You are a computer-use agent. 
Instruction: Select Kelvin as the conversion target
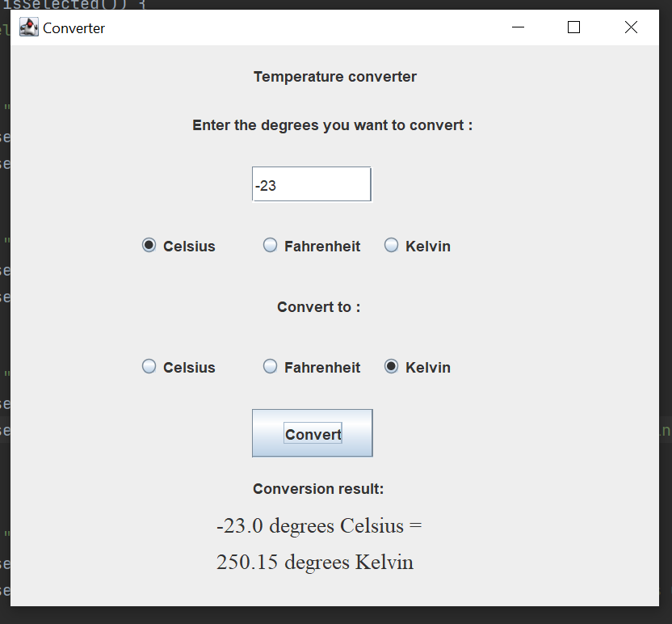pyautogui.click(x=391, y=366)
